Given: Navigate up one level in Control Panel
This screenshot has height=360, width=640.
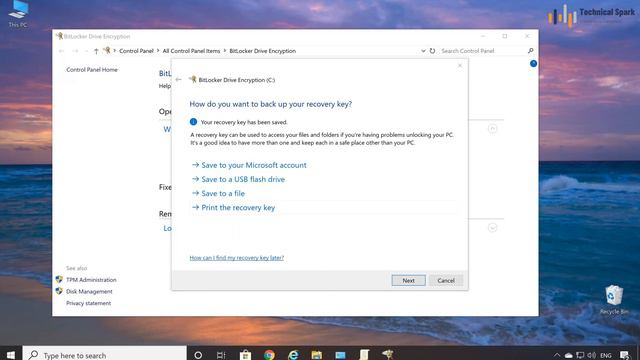Looking at the screenshot, I should pos(96,51).
